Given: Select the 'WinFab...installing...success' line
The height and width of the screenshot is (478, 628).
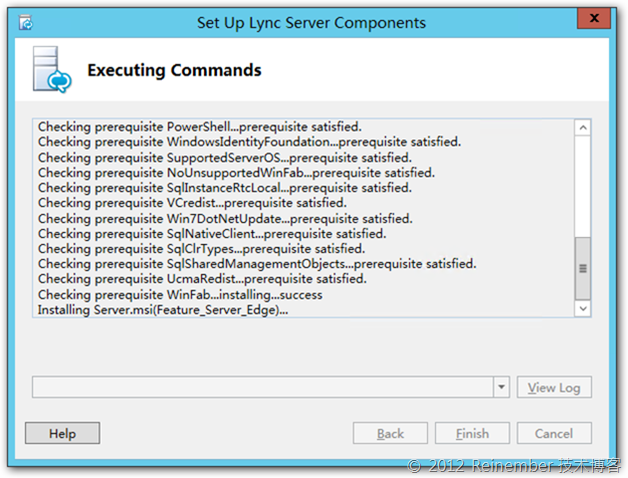Looking at the screenshot, I should pos(180,295).
